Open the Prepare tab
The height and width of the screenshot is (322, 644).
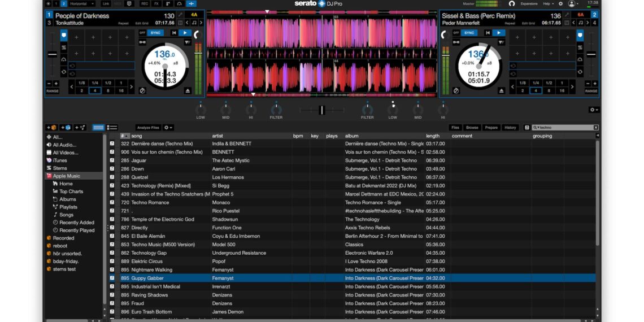(x=491, y=128)
